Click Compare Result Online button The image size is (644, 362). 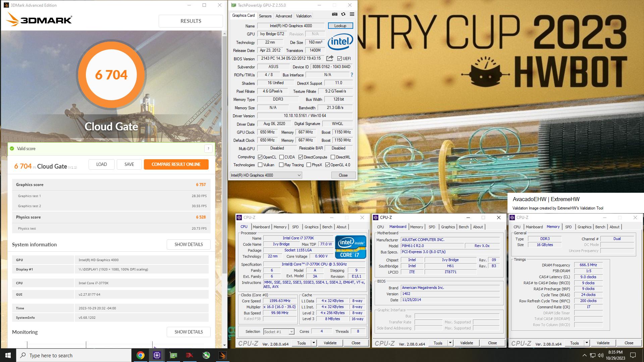pos(176,164)
